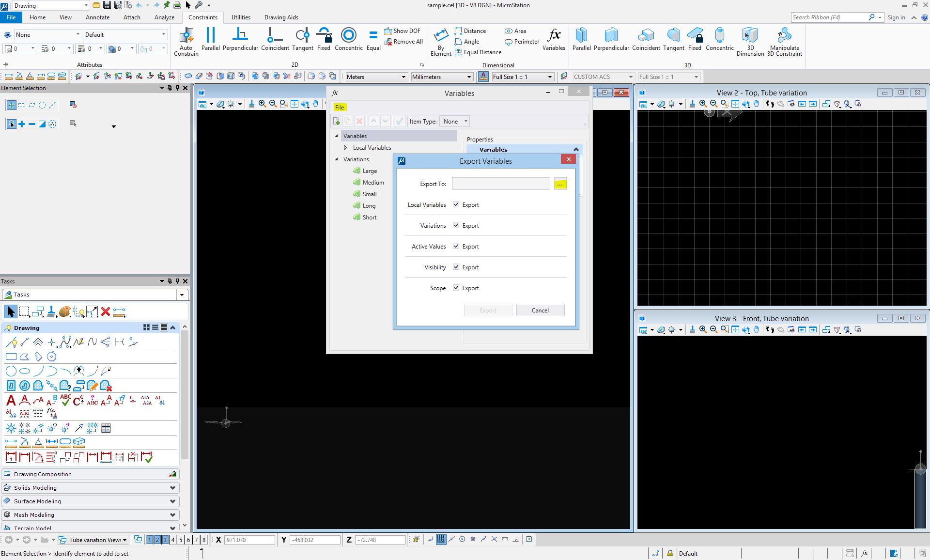
Task: Open the File backstage tab
Action: (x=11, y=17)
